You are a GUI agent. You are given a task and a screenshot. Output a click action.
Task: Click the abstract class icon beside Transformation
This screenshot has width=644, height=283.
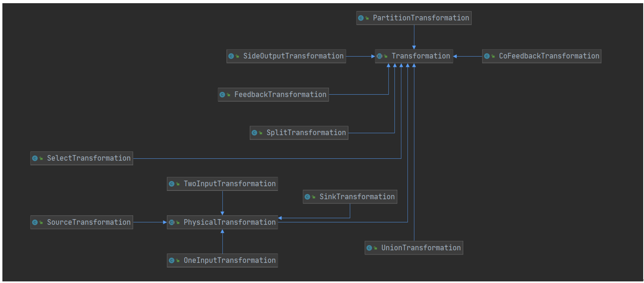tap(380, 56)
